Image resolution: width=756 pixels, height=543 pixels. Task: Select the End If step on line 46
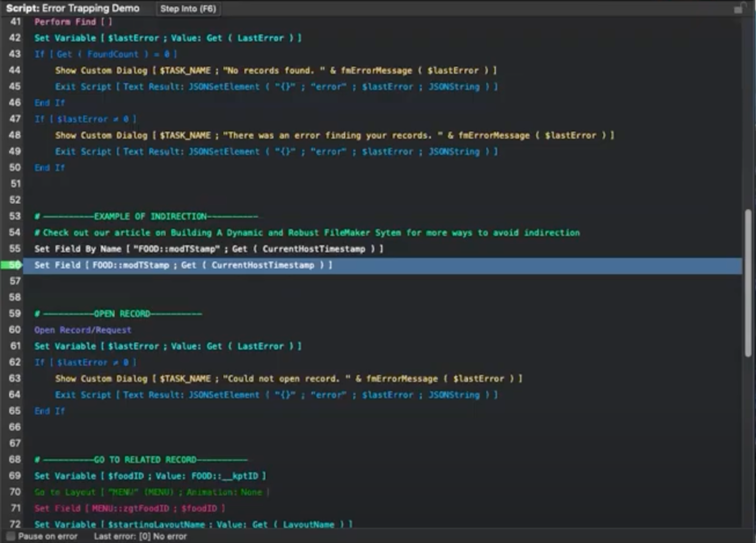click(x=382, y=103)
